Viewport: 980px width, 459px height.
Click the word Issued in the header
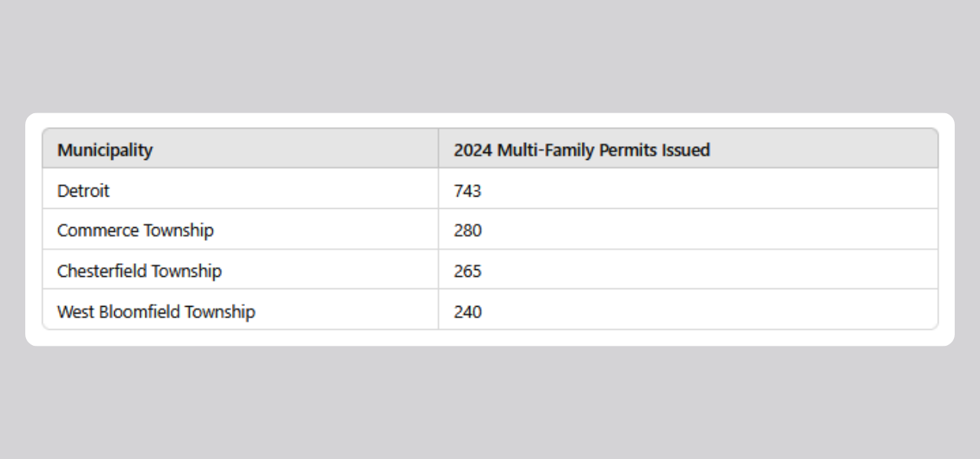(687, 150)
